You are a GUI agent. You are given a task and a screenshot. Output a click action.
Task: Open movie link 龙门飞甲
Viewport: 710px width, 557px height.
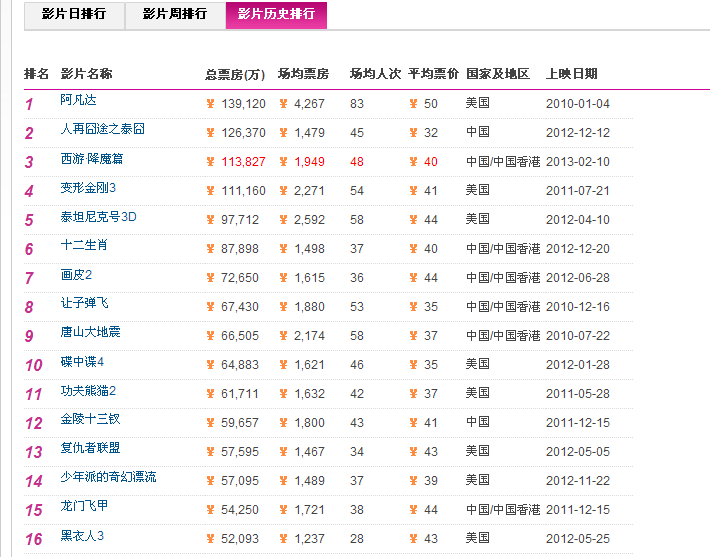tap(84, 505)
